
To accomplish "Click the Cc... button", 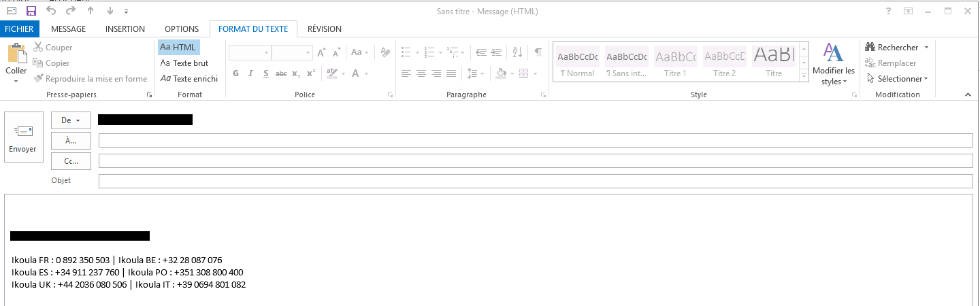I will 71,161.
